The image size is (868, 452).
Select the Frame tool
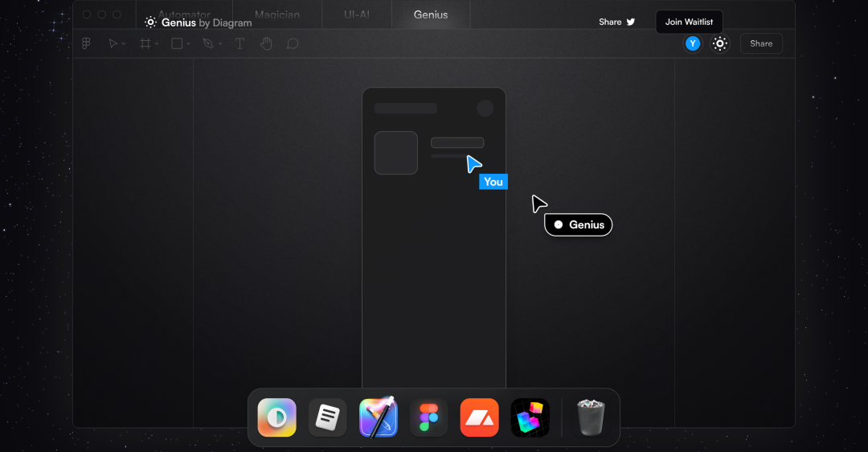(x=145, y=43)
